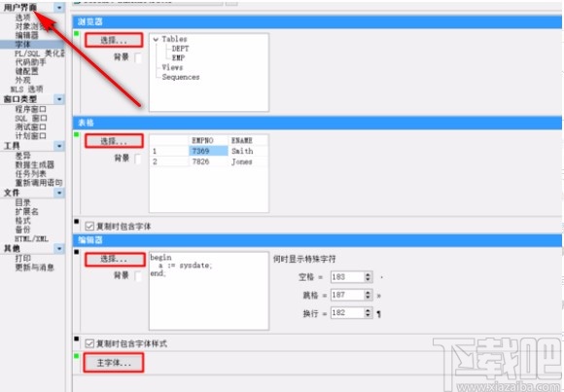
Task: Click spinner arrows beside 空格 value
Action: [x=368, y=277]
